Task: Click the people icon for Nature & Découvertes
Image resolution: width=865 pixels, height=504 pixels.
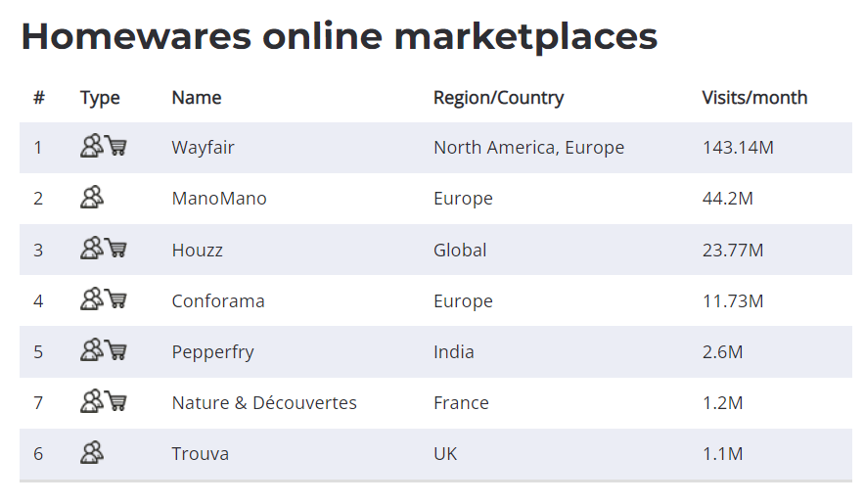Action: pyautogui.click(x=92, y=401)
